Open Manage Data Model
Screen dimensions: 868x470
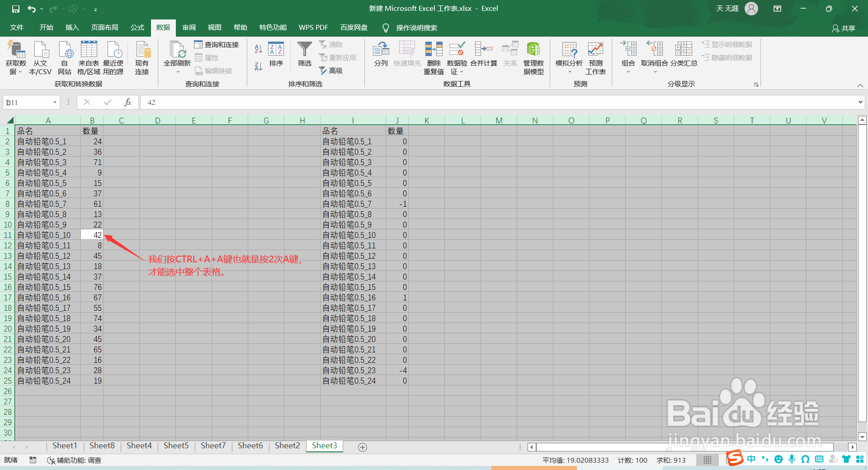(x=533, y=58)
